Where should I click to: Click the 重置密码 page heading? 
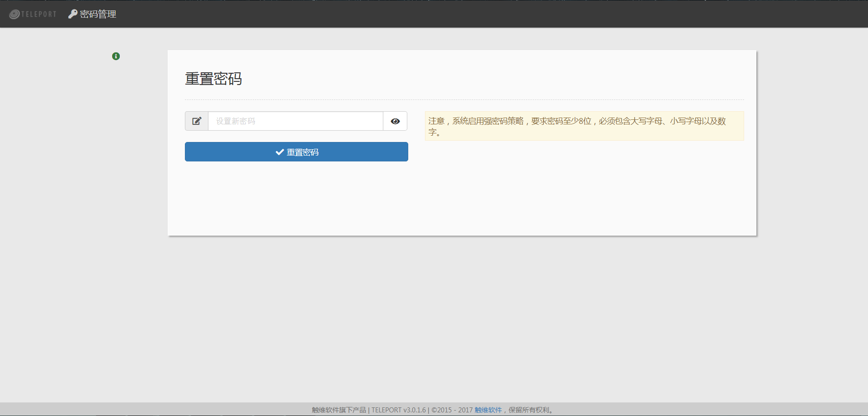coord(213,79)
